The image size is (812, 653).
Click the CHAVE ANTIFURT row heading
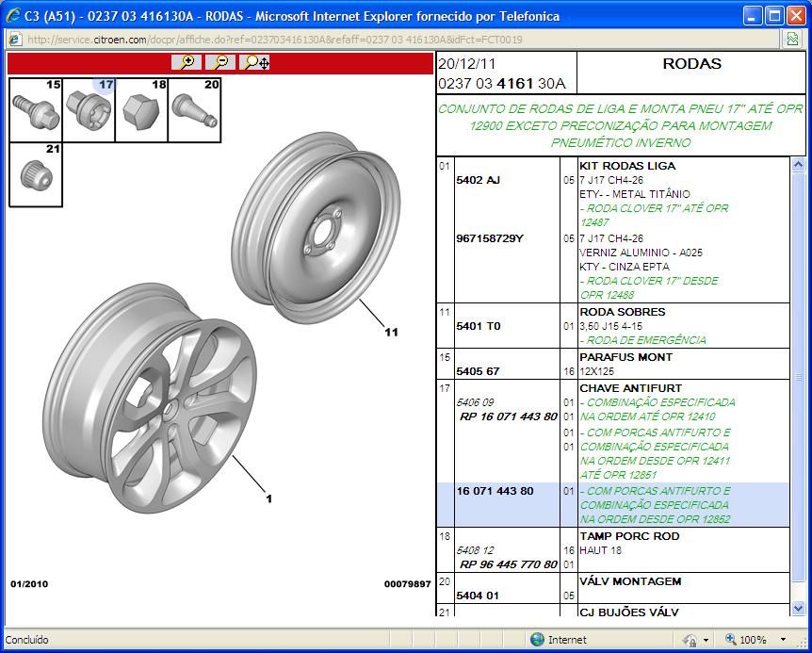coord(631,388)
